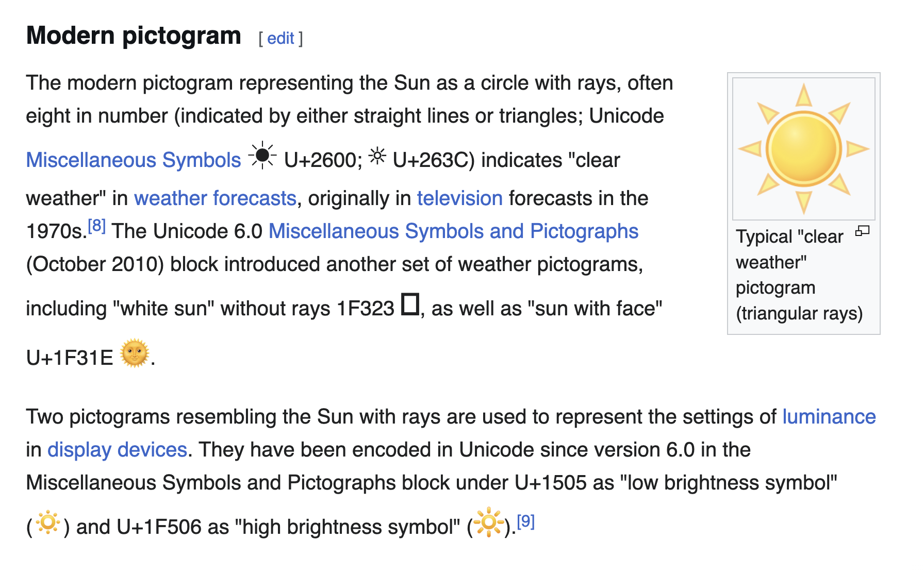Image resolution: width=924 pixels, height=574 pixels.
Task: Click the missing glyph box after 1F323
Action: (410, 303)
